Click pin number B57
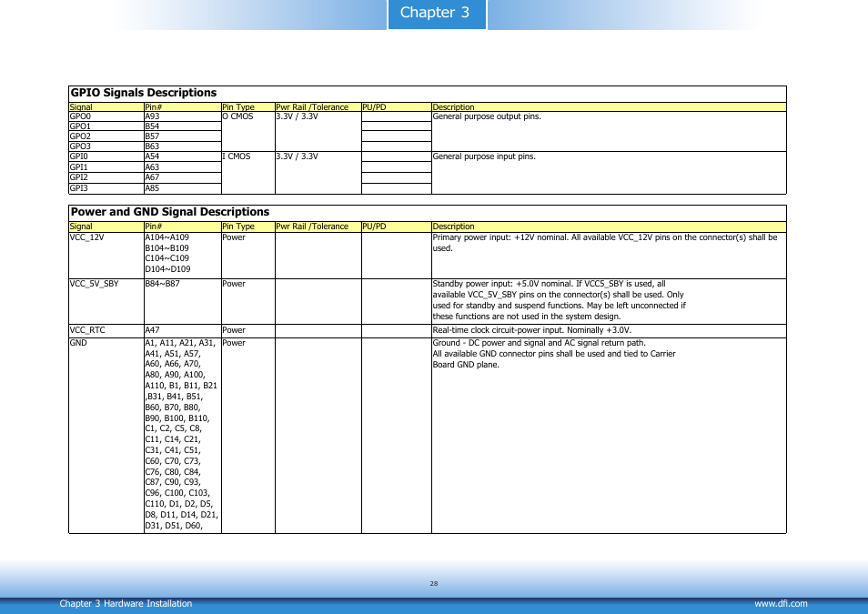Image resolution: width=868 pixels, height=614 pixels. click(152, 136)
